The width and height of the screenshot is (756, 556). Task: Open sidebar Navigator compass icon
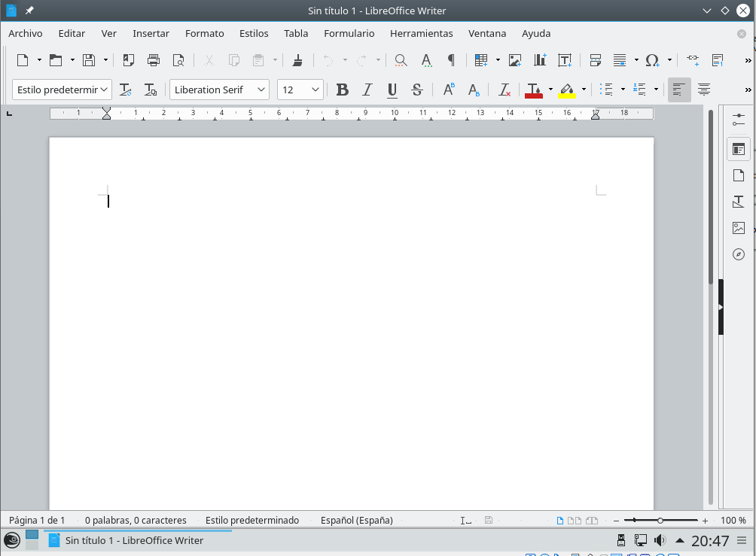pyautogui.click(x=739, y=254)
